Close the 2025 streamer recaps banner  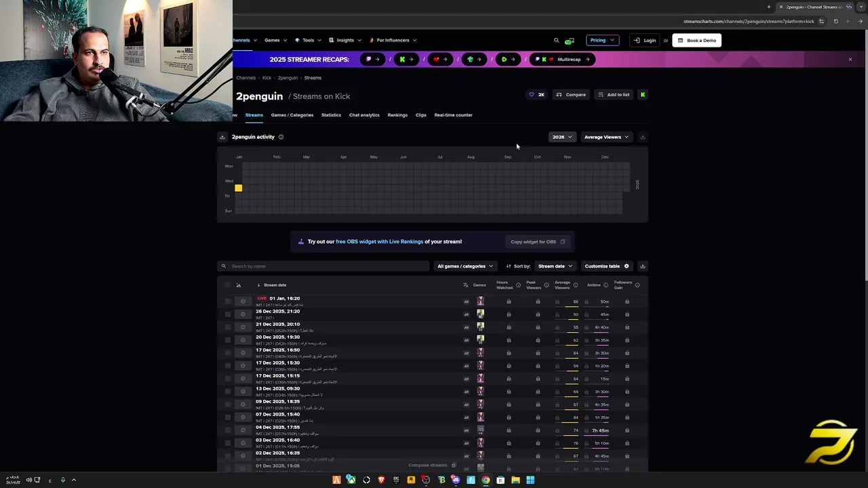coord(850,60)
